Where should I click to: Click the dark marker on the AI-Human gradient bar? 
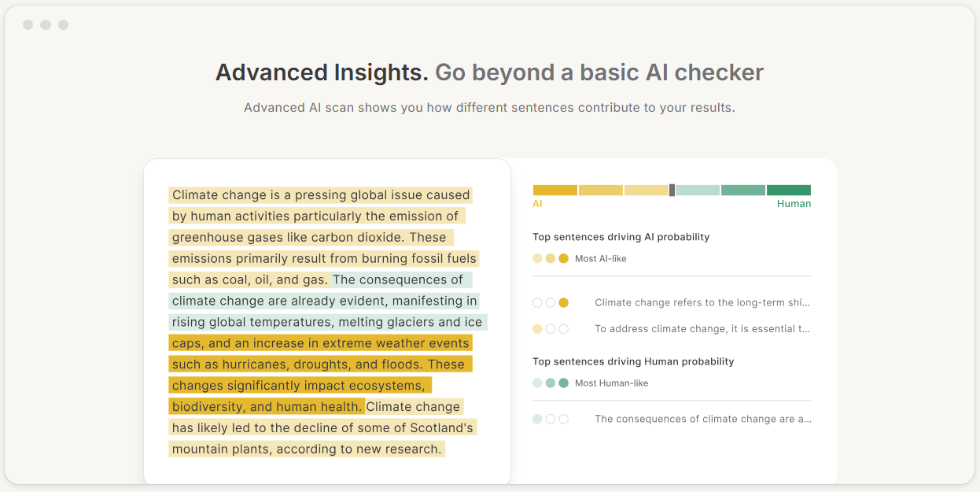(x=672, y=190)
